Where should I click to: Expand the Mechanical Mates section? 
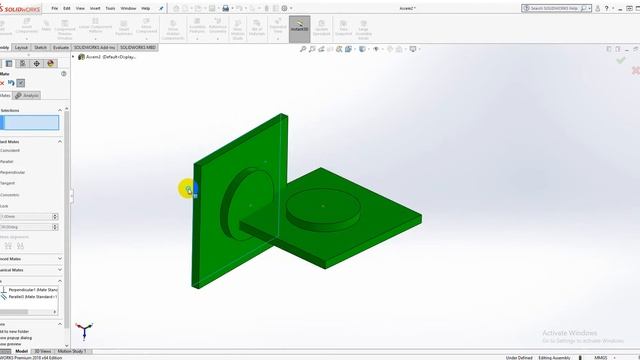pyautogui.click(x=60, y=270)
